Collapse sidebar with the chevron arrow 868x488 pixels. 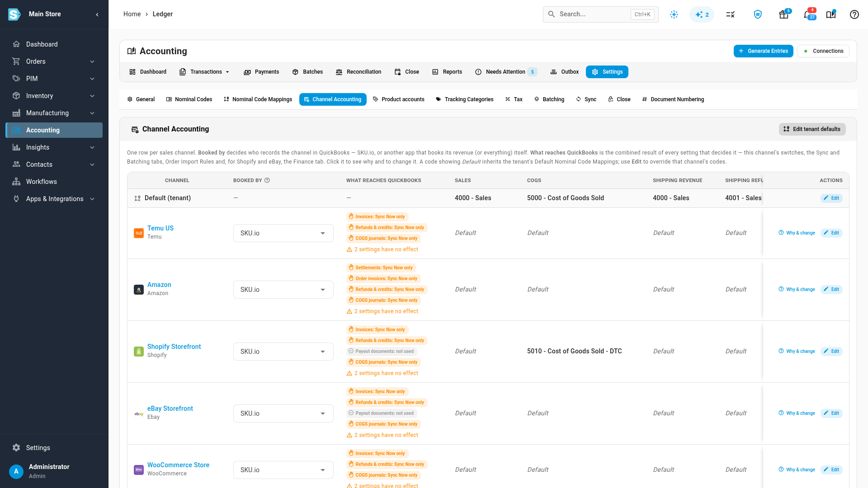click(97, 14)
